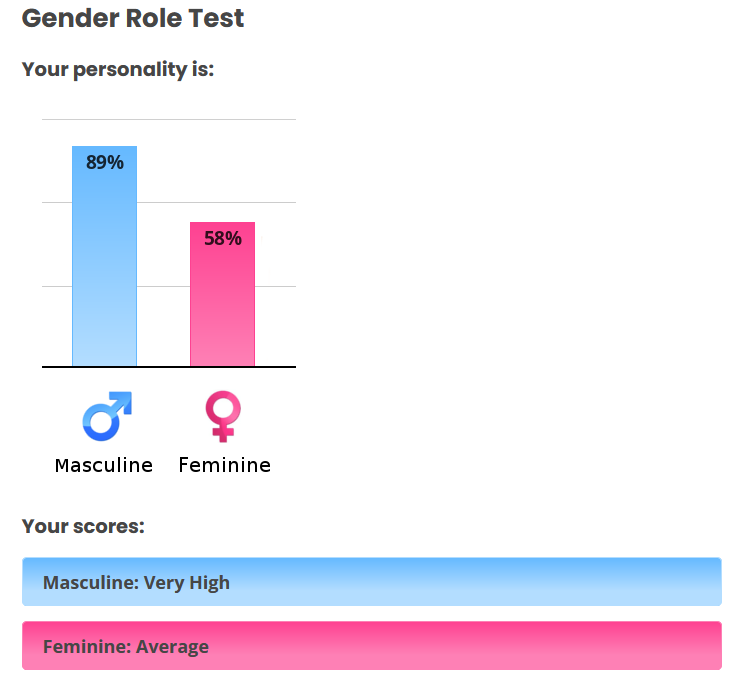The width and height of the screenshot is (736, 684).
Task: Click the 89% value label
Action: (x=105, y=162)
